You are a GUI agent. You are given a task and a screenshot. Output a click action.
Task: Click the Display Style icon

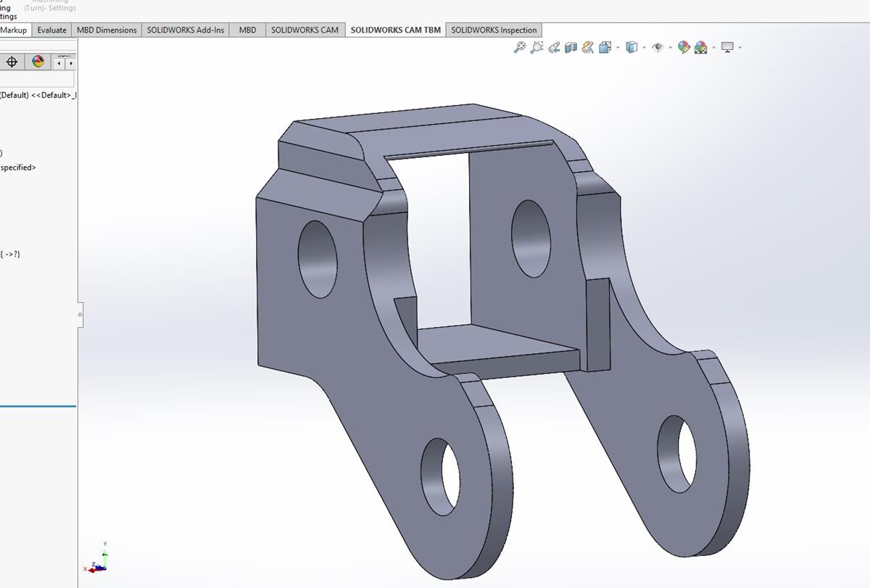coord(631,48)
